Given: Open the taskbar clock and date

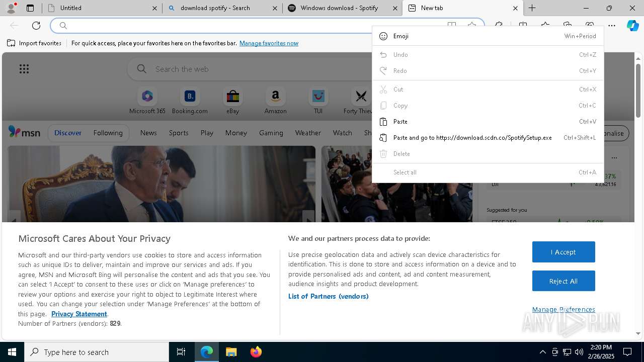Looking at the screenshot, I should pyautogui.click(x=601, y=352).
